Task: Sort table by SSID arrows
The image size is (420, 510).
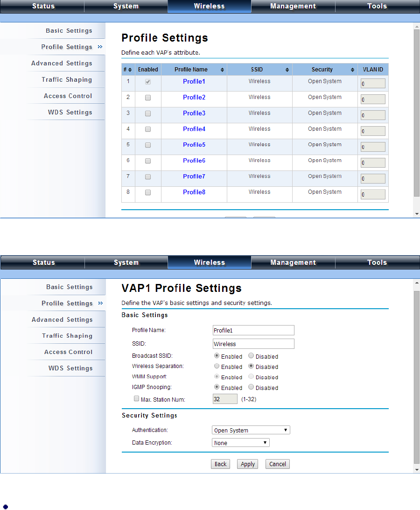Action: (x=287, y=70)
